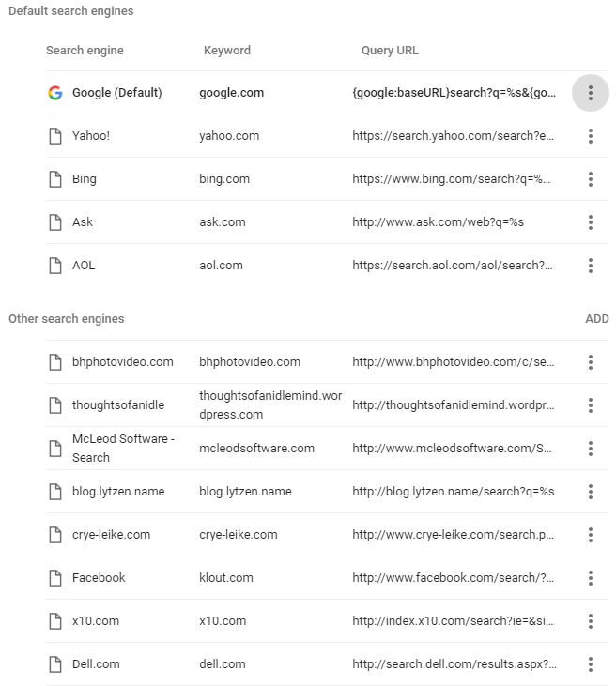The image size is (616, 686).
Task: Select the Dell.com search engine name
Action: pyautogui.click(x=96, y=664)
